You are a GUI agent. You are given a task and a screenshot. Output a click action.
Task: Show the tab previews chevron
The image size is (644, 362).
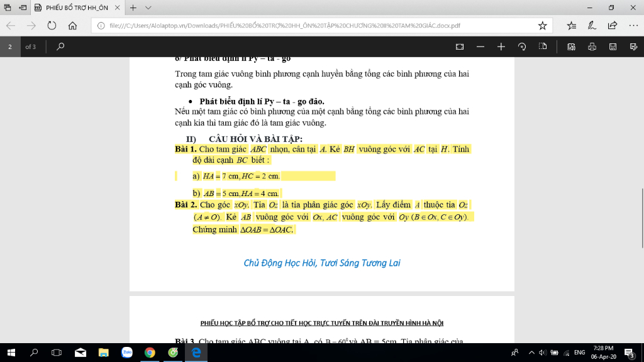148,8
